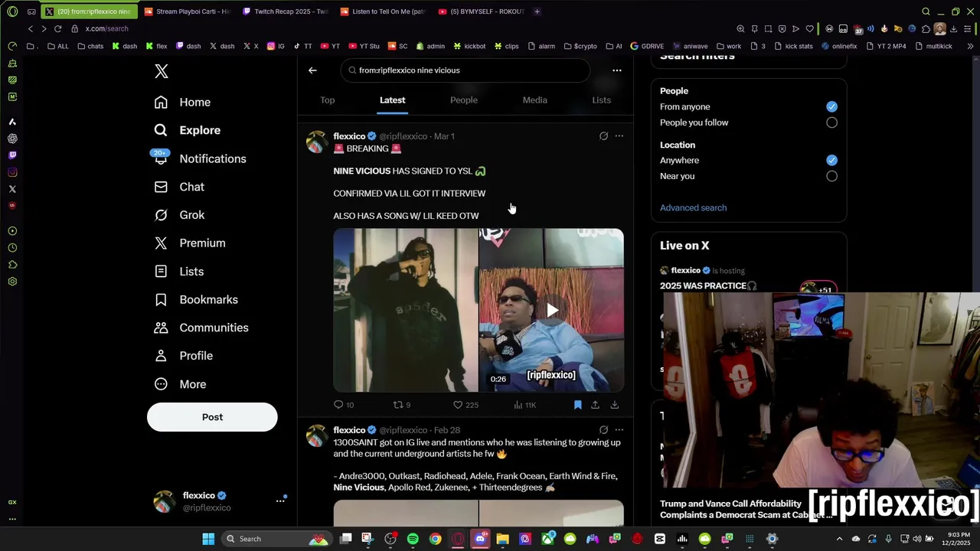Screen dimensions: 980x551
Task: Go back using the search back arrow
Action: tap(312, 70)
